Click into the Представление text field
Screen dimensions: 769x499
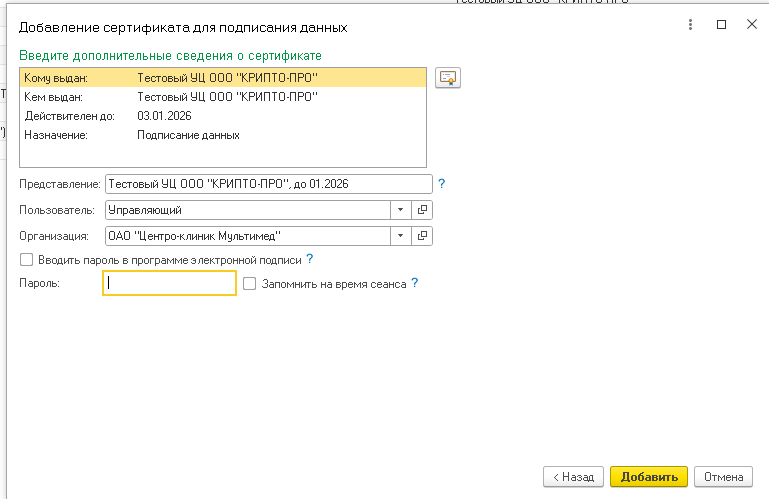pyautogui.click(x=268, y=184)
